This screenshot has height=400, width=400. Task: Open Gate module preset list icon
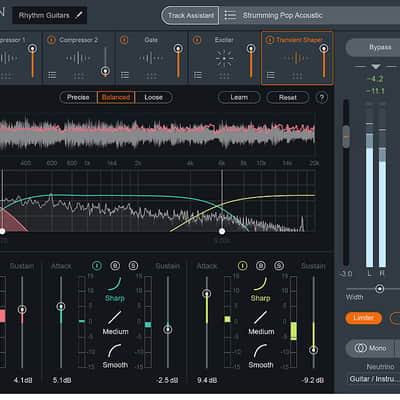[125, 75]
